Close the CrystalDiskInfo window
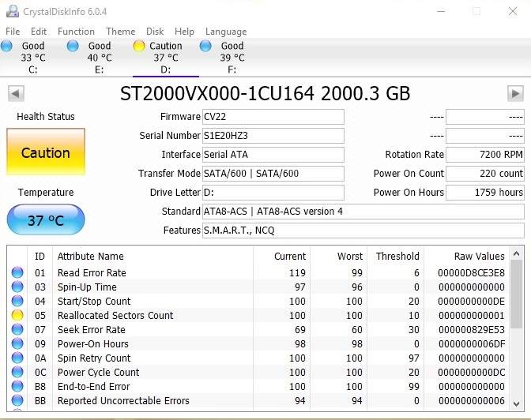 pyautogui.click(x=513, y=11)
